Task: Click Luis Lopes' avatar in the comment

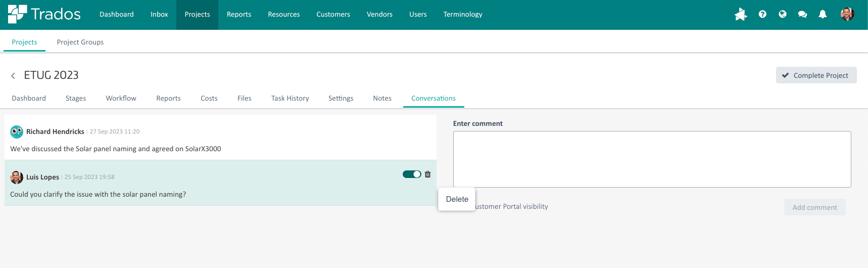Action: click(17, 177)
